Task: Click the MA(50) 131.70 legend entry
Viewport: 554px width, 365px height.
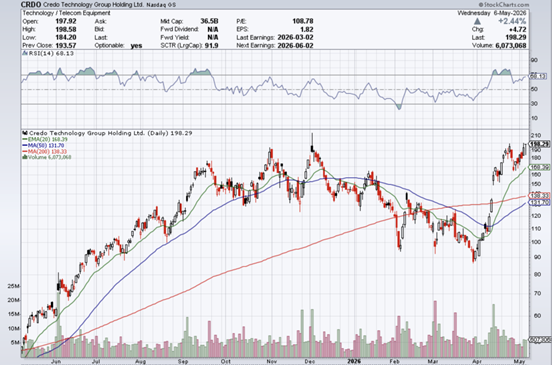Action: point(43,145)
